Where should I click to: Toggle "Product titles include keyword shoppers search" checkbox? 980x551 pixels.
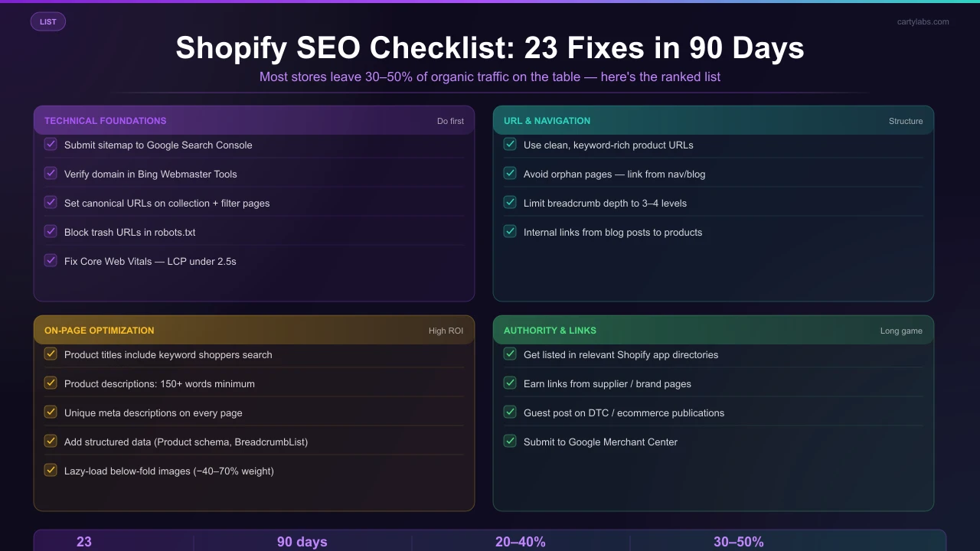coord(51,354)
